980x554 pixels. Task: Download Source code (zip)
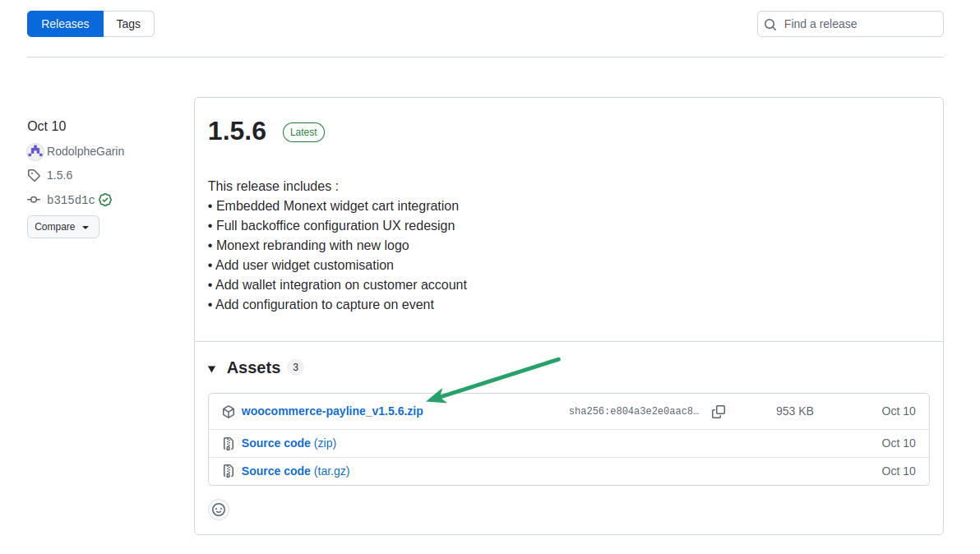tap(289, 443)
